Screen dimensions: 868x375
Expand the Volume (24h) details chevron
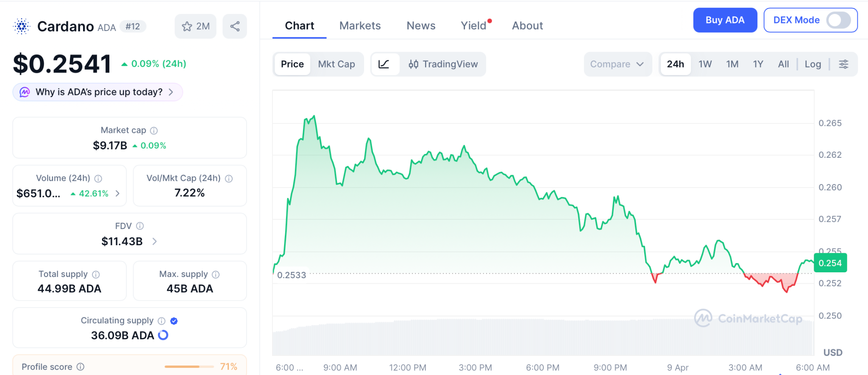click(118, 193)
